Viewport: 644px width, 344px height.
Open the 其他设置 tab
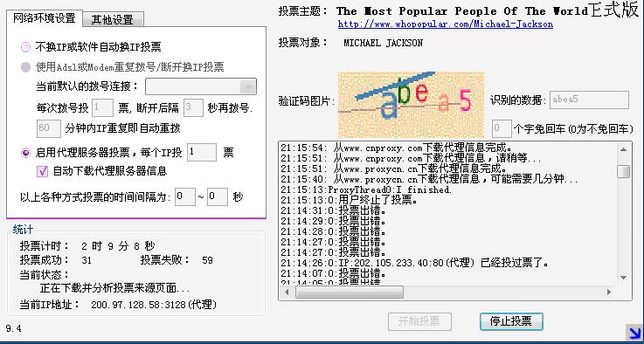113,19
